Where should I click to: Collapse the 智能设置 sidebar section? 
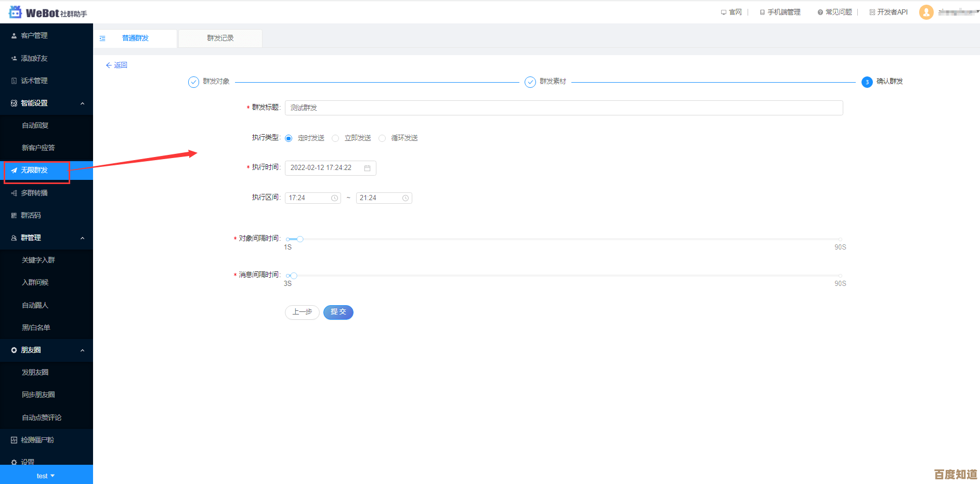82,103
